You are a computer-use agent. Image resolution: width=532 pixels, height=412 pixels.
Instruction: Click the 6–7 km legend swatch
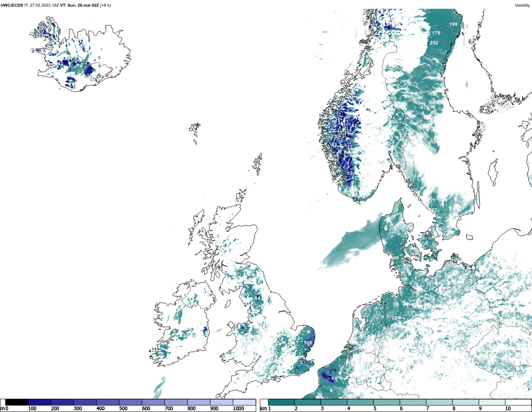tap(413, 402)
